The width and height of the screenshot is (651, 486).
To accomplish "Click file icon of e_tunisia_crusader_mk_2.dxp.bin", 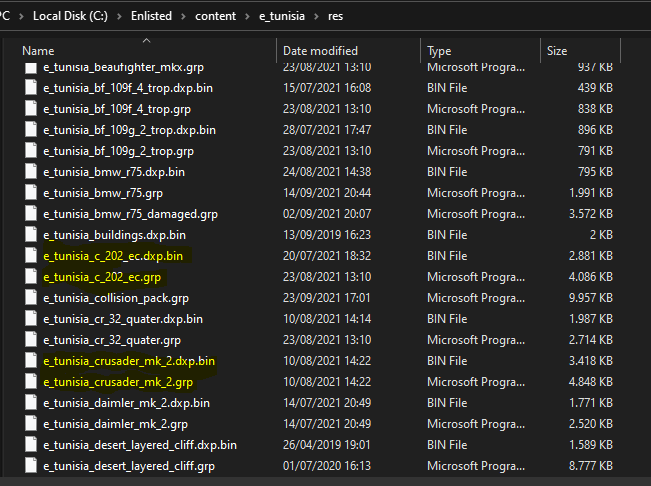I will click(x=31, y=361).
